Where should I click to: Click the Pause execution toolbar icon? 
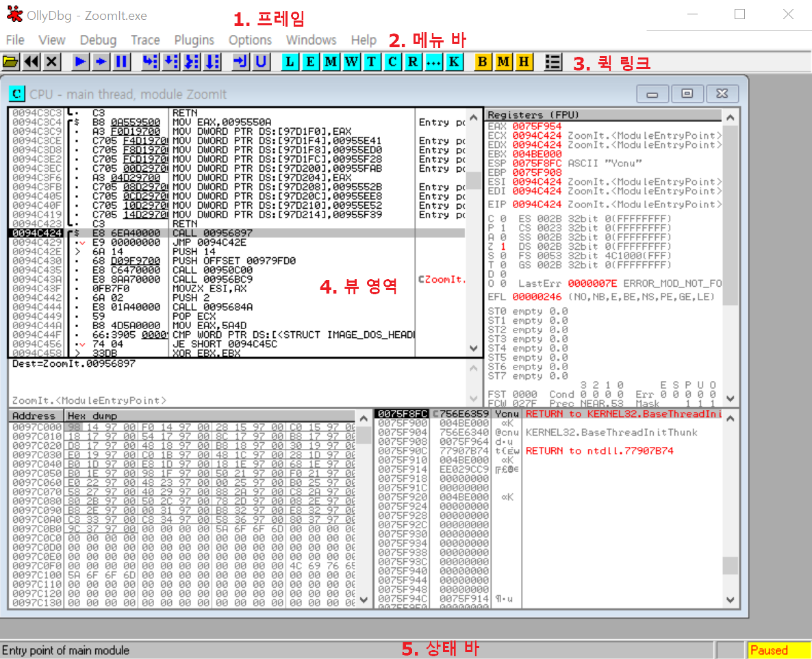(x=121, y=62)
